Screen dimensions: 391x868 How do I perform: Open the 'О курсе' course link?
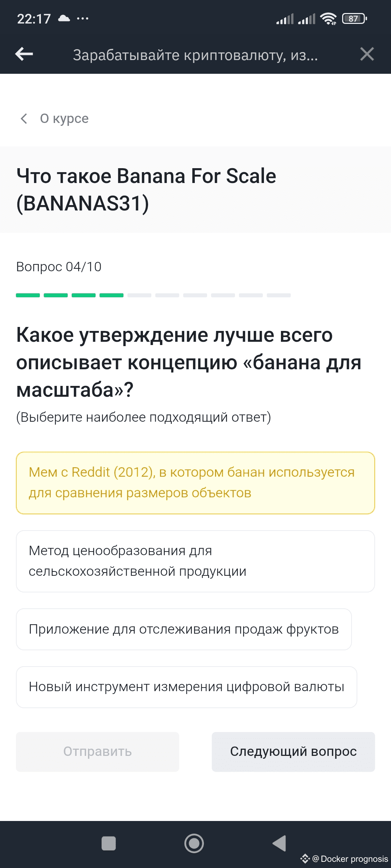[64, 119]
